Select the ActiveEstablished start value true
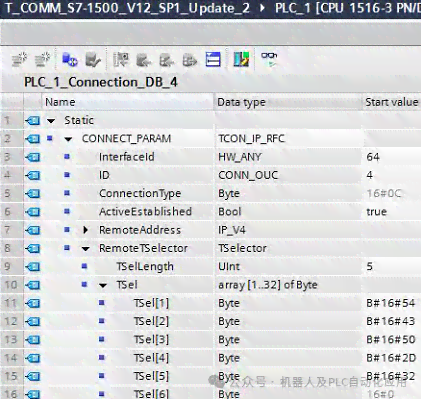421x399 pixels. pyautogui.click(x=376, y=212)
